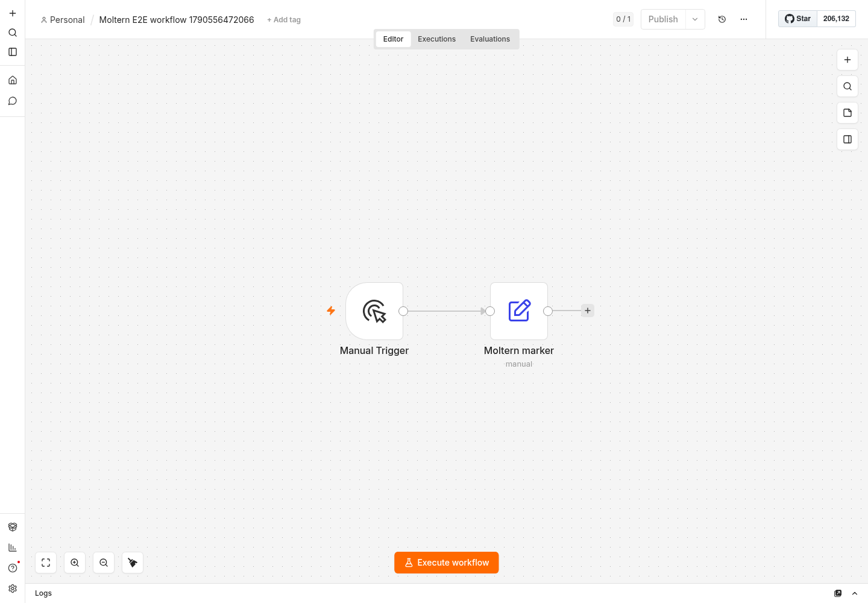Image resolution: width=868 pixels, height=603 pixels.
Task: Click the plus connector after Moltern marker
Action: pos(588,311)
